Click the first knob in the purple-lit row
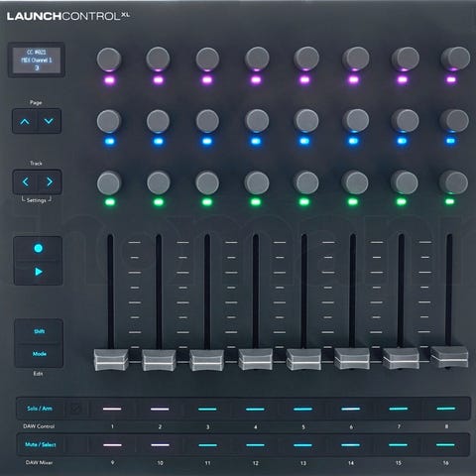This screenshot has width=476, height=476. coord(109,59)
